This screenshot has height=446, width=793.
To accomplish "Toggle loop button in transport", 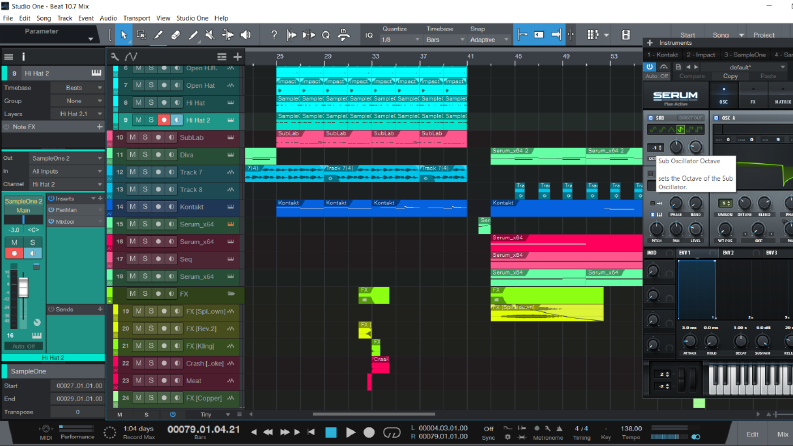I will click(x=391, y=432).
